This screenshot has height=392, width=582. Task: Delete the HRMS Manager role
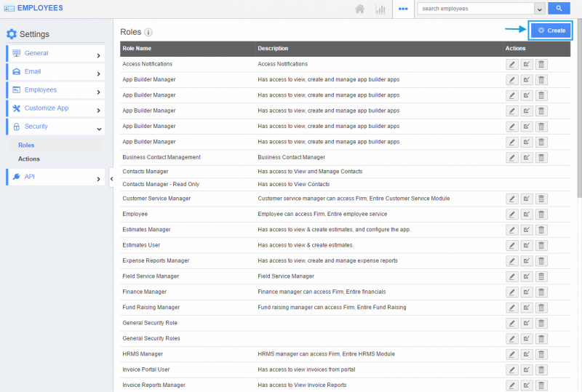(541, 354)
